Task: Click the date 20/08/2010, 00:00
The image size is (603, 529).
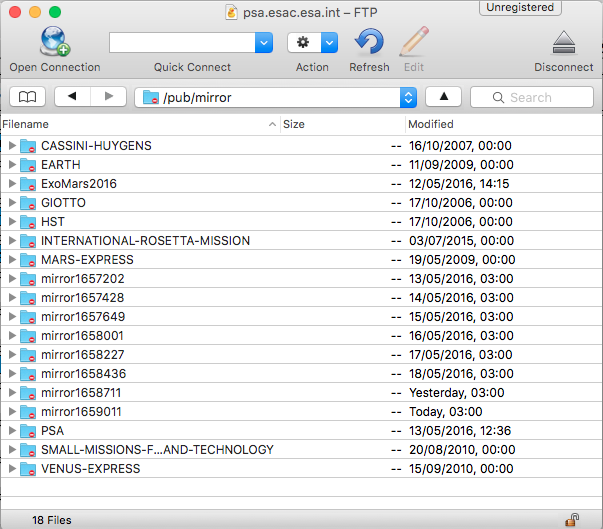Action: coord(462,449)
